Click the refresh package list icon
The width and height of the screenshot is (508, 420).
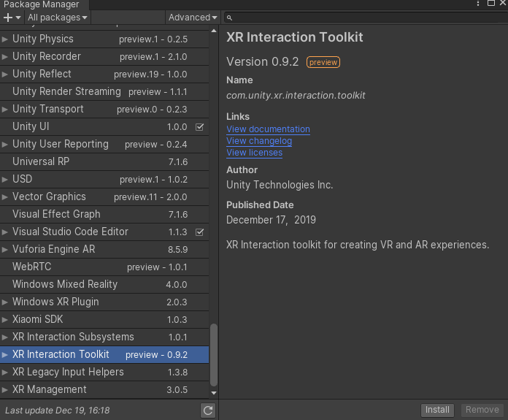208,411
